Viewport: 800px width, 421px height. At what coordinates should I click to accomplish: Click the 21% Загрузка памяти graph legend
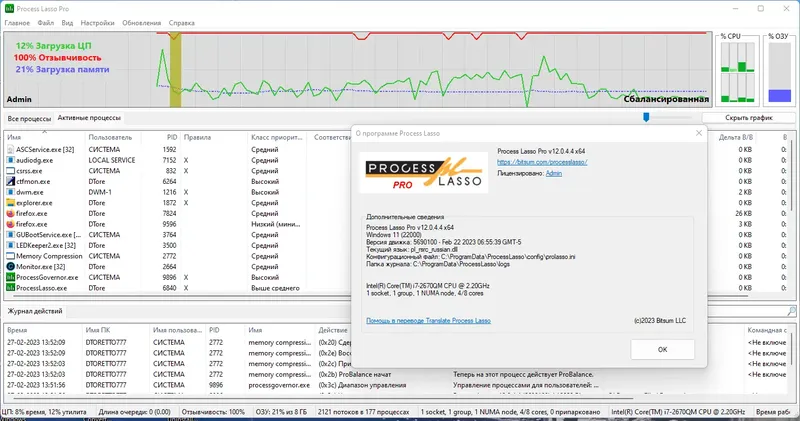click(62, 69)
